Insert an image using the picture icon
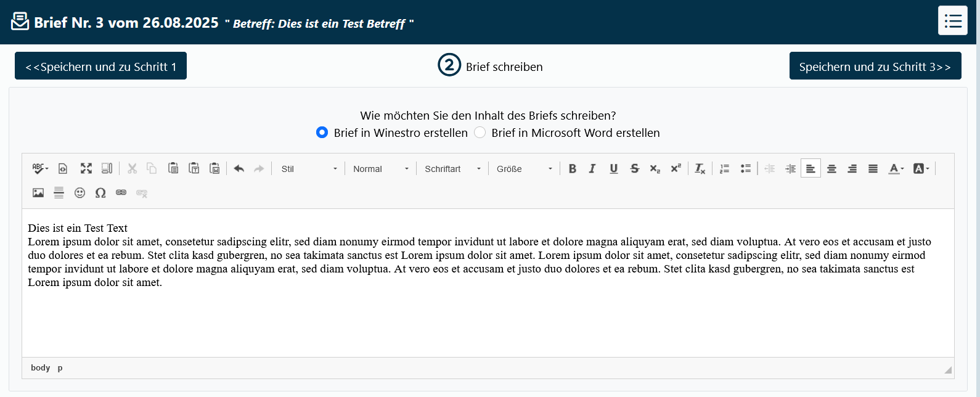The height and width of the screenshot is (397, 980). coord(38,193)
